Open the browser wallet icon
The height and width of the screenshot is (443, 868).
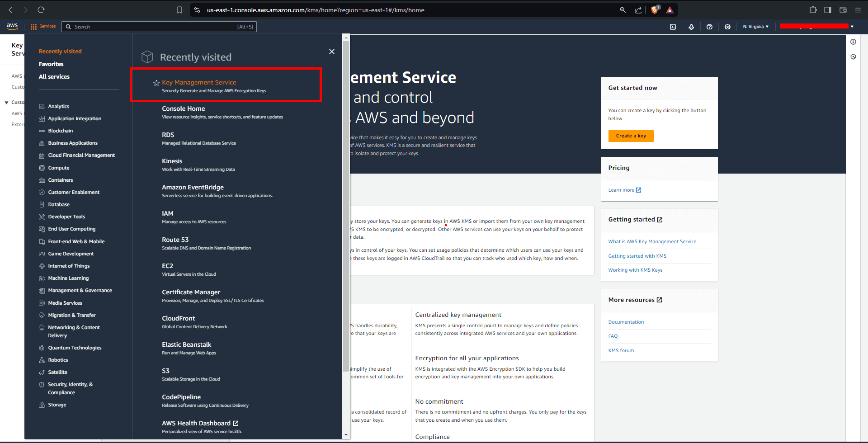(843, 10)
